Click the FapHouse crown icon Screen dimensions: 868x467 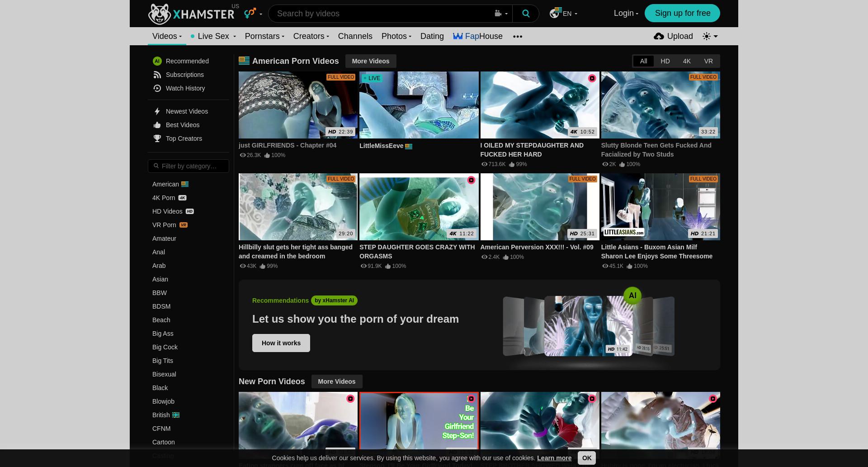pyautogui.click(x=458, y=36)
